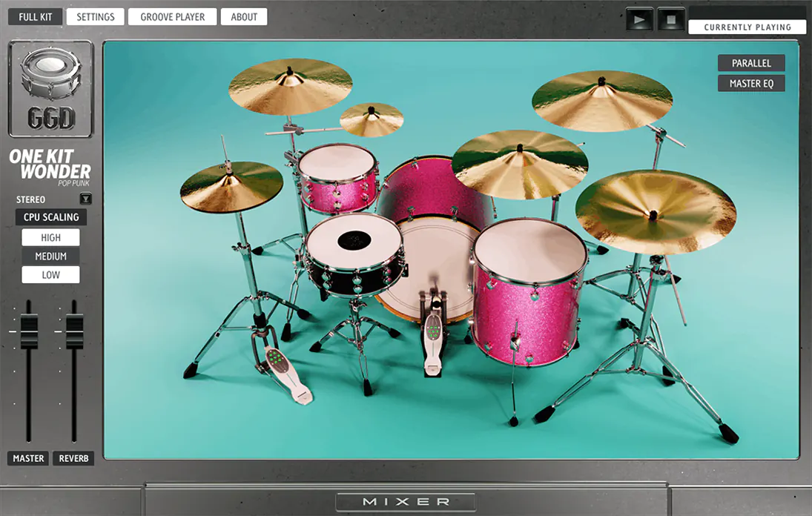
Task: Switch to the FULL KIT tab
Action: point(34,16)
